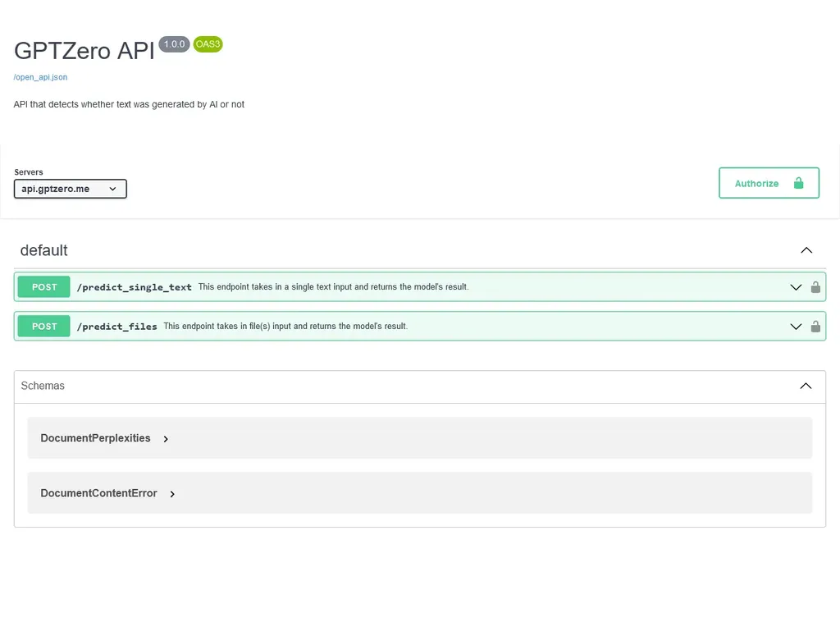Click the DocumentPerplexities schema name

point(95,438)
